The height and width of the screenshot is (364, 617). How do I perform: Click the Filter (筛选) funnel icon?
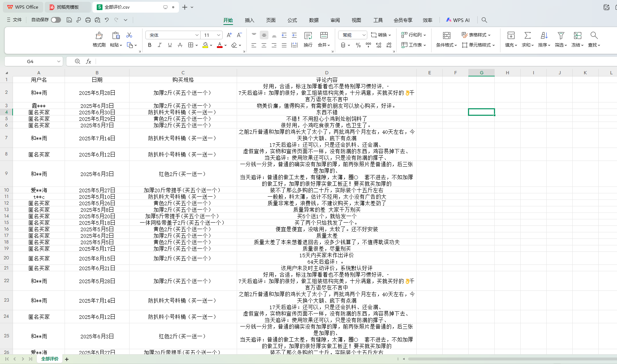coord(561,36)
